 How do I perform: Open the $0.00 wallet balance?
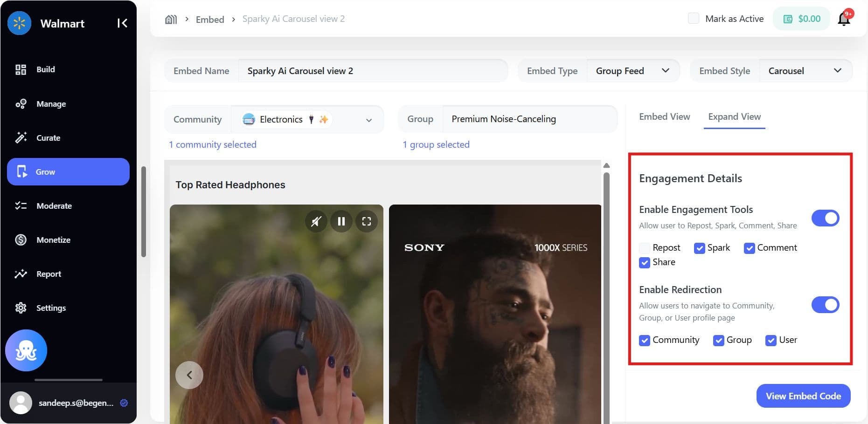coord(802,19)
